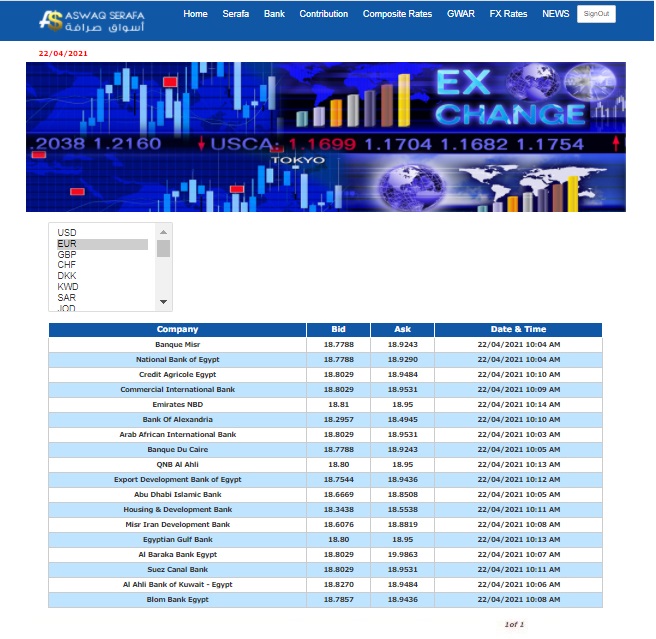Image resolution: width=656 pixels, height=639 pixels.
Task: Click Export Development Bank bid 18.7544
Action: coord(338,480)
